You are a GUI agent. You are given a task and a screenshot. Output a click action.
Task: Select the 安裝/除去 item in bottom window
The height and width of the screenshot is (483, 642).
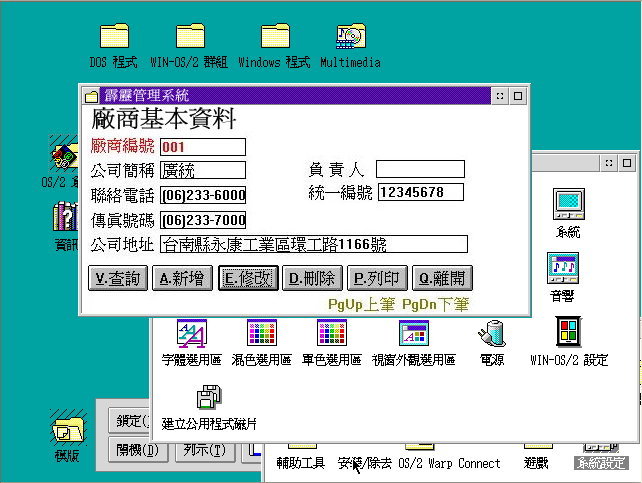click(x=364, y=463)
